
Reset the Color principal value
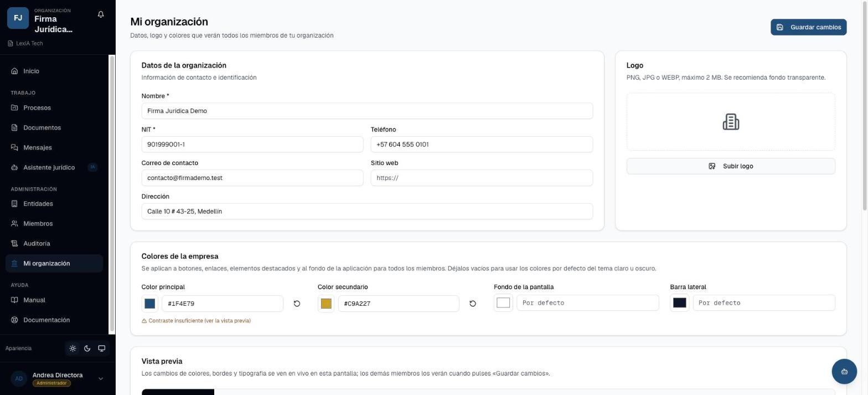point(297,304)
